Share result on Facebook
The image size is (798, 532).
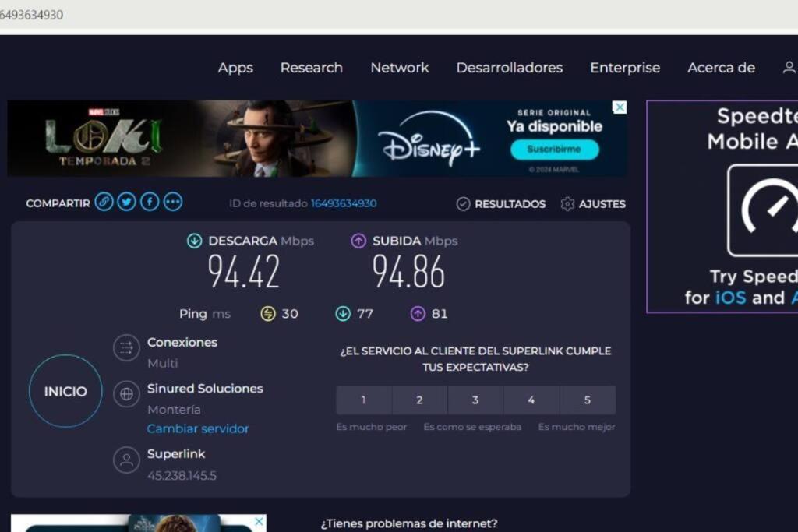tap(150, 202)
